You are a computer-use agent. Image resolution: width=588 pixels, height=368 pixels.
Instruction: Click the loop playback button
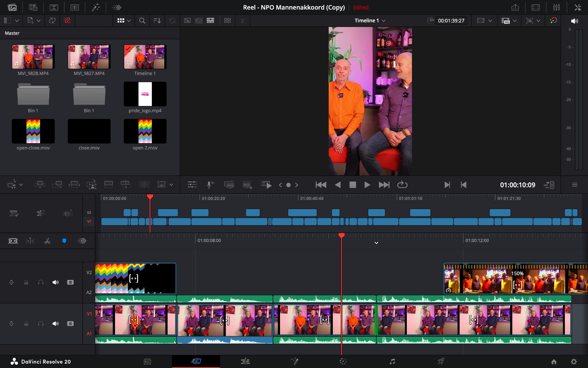coord(402,185)
